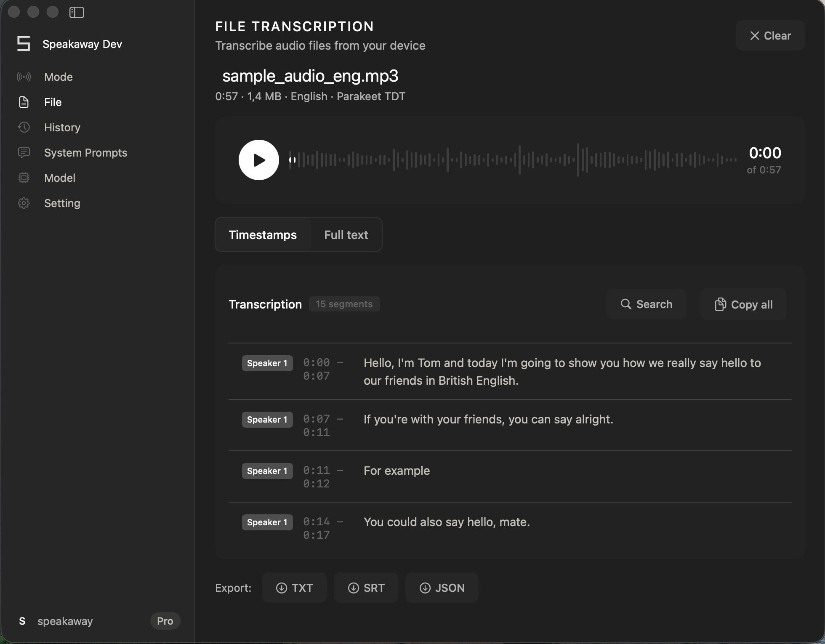Play the sample audio

pos(259,160)
